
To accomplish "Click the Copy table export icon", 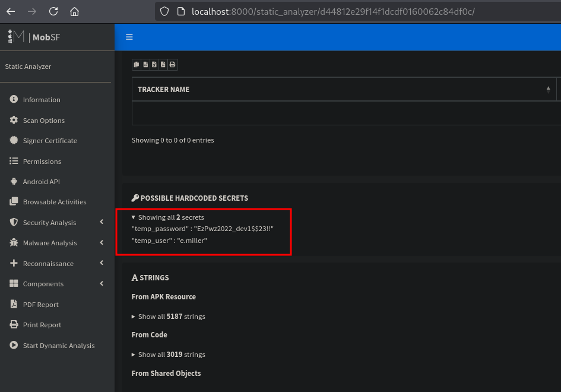I will pyautogui.click(x=137, y=65).
